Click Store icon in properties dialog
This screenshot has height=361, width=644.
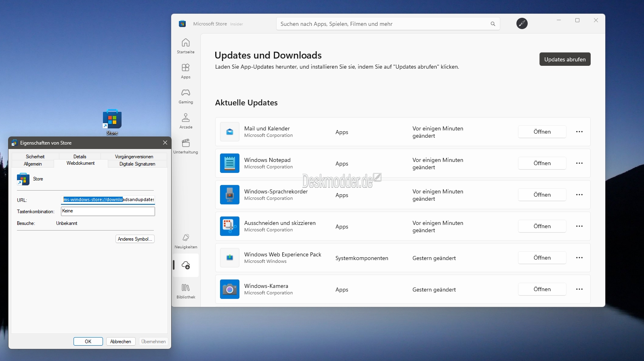click(23, 179)
